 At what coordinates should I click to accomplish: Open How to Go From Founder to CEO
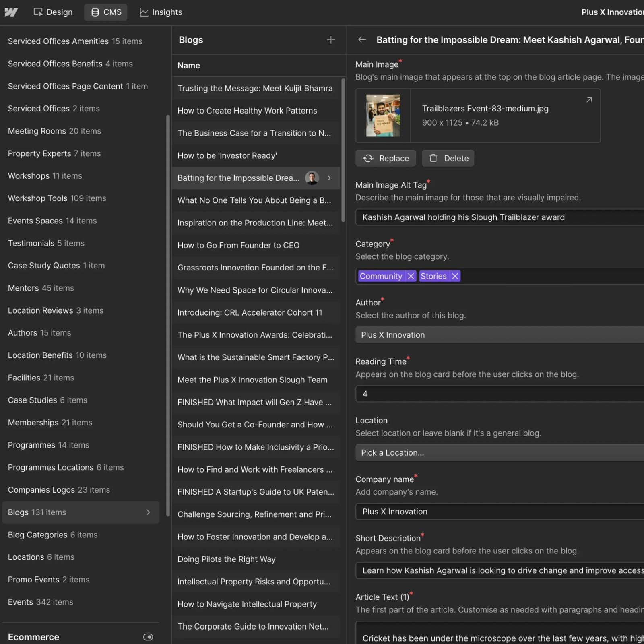(256, 245)
